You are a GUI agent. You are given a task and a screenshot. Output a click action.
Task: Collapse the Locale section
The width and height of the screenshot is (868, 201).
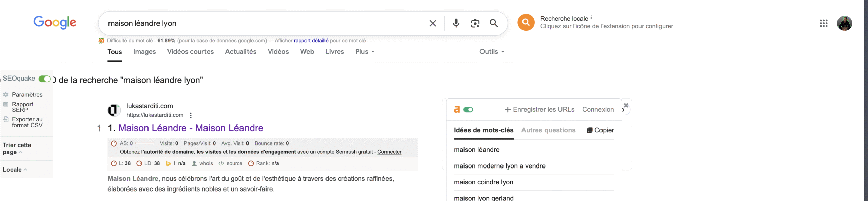(x=15, y=170)
